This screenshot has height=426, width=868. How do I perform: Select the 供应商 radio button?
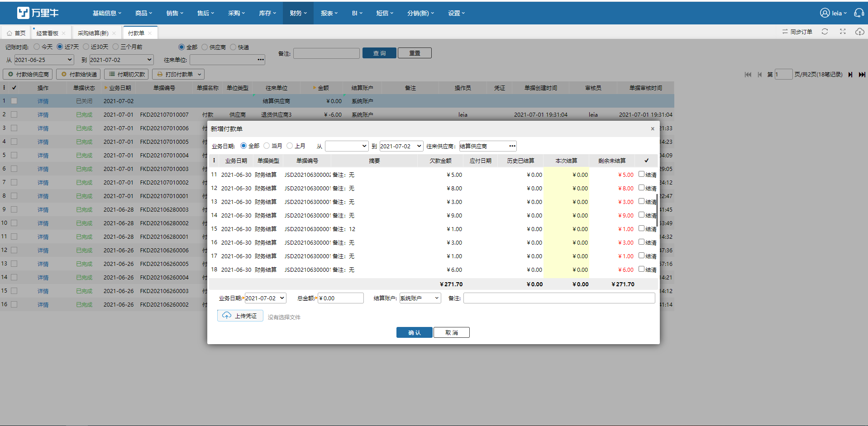[x=205, y=47]
